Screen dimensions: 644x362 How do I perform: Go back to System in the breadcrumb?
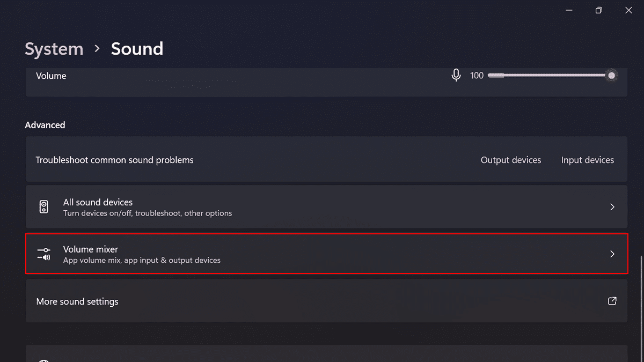(x=54, y=49)
